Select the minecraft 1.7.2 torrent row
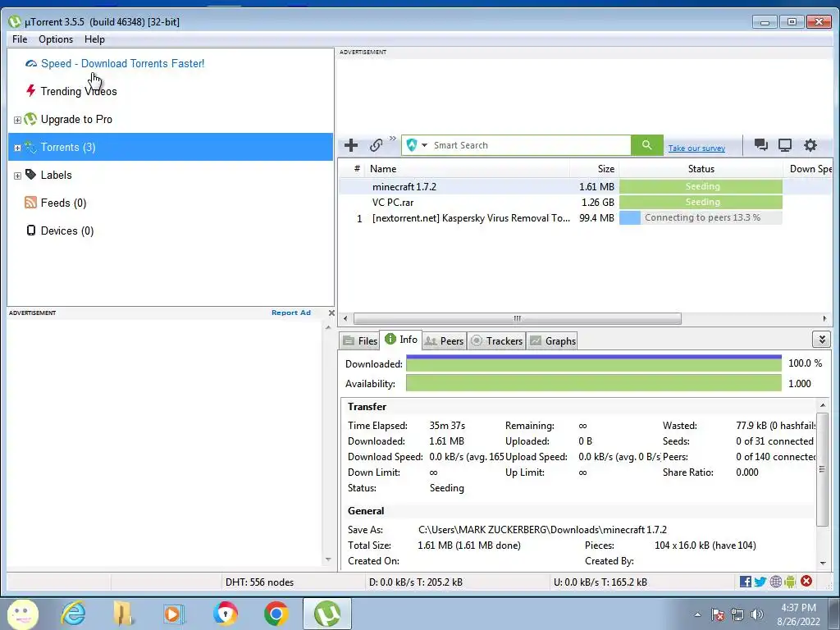Screen dimensions: 840x630 click(x=586, y=186)
